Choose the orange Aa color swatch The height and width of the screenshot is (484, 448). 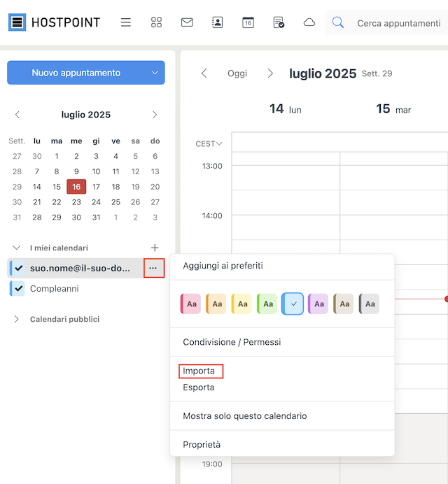pyautogui.click(x=216, y=304)
